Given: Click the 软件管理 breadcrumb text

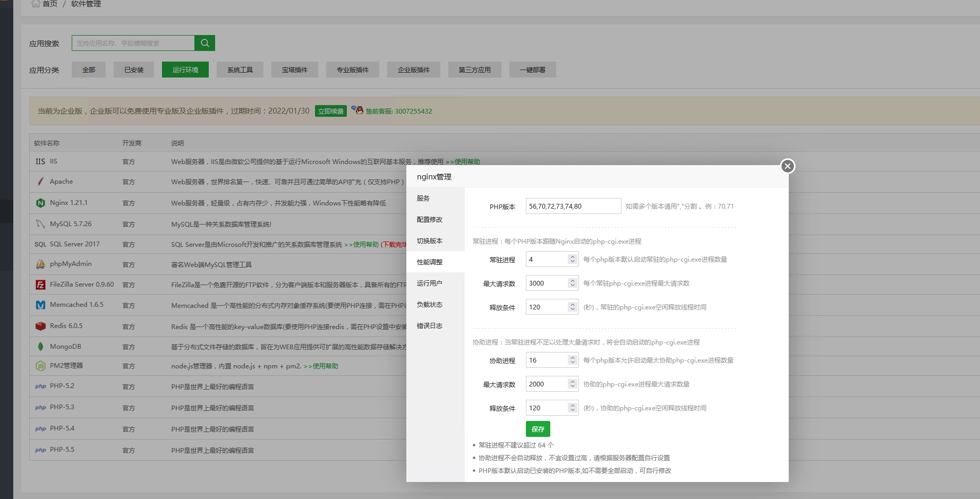Looking at the screenshot, I should 86,4.
